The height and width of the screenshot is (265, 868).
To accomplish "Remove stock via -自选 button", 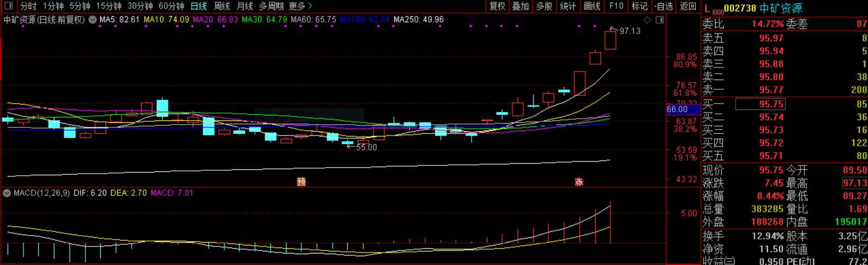I will (x=664, y=6).
